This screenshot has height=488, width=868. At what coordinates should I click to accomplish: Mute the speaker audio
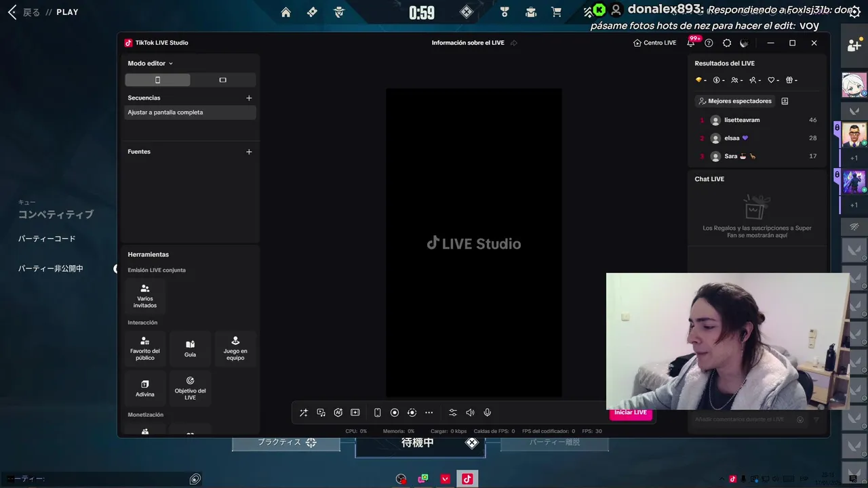470,413
